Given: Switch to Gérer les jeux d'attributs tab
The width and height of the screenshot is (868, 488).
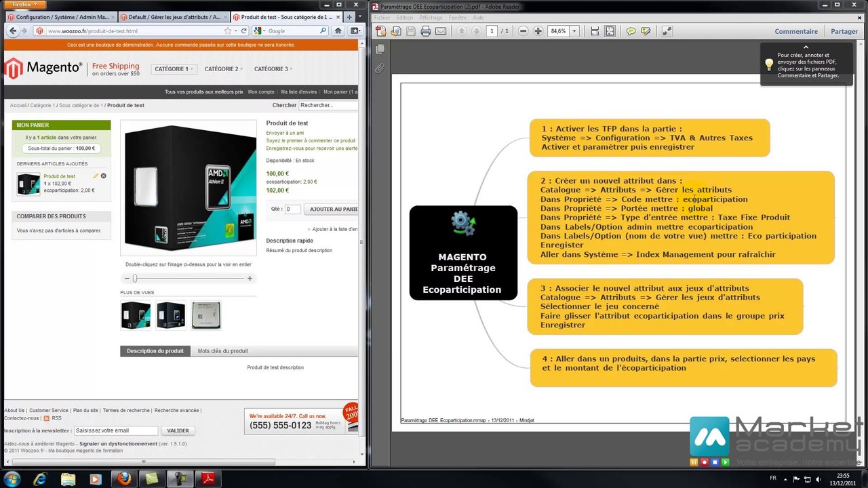Looking at the screenshot, I should tap(174, 16).
